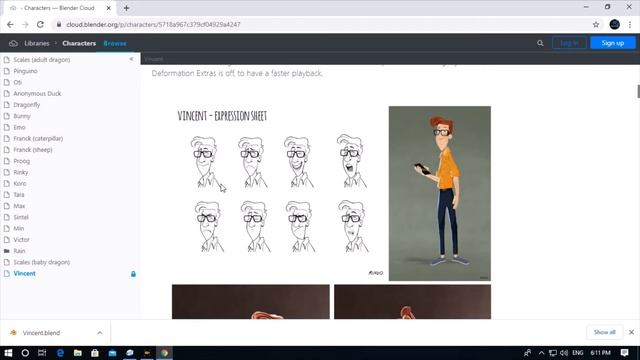Click the Sign up button
Image resolution: width=640 pixels, height=360 pixels.
[613, 43]
